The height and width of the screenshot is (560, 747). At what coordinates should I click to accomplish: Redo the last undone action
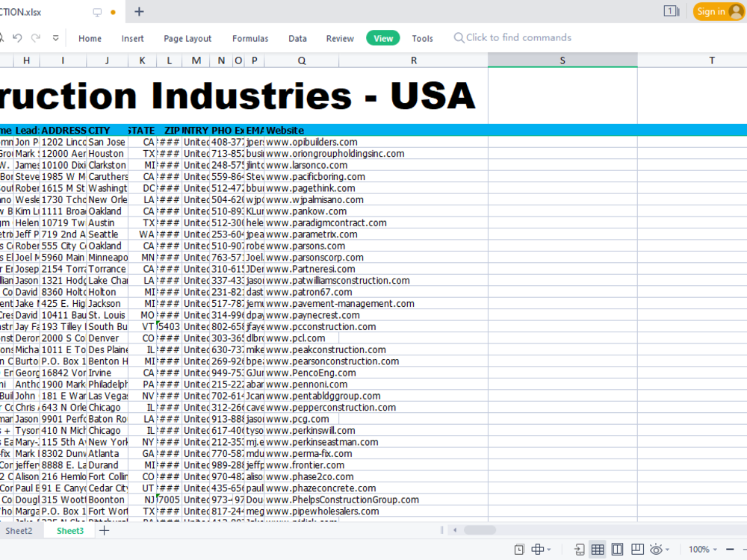click(x=36, y=37)
